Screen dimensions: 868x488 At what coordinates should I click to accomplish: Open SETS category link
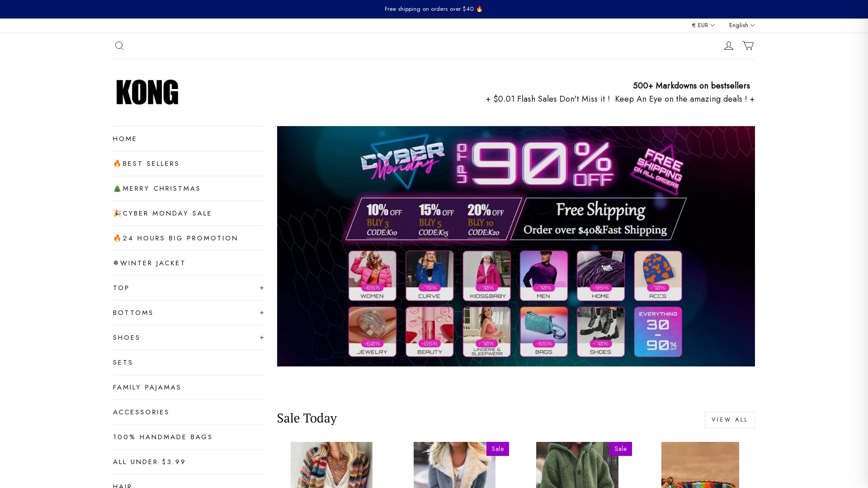pos(188,362)
